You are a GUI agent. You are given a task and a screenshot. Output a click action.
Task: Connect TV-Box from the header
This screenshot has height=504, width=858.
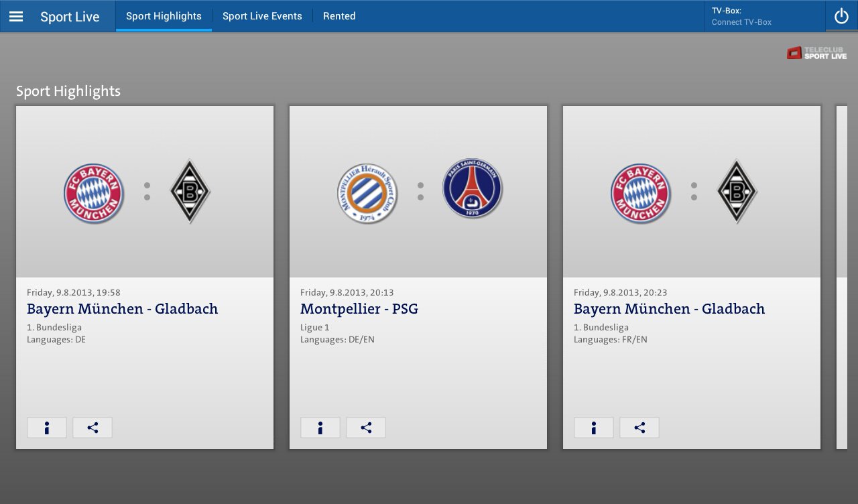(765, 16)
